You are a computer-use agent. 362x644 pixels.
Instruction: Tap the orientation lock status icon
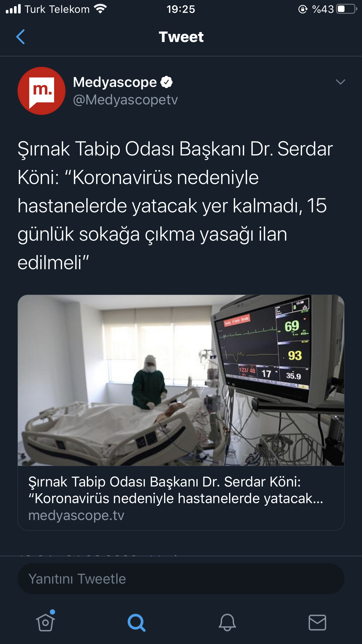coord(303,9)
